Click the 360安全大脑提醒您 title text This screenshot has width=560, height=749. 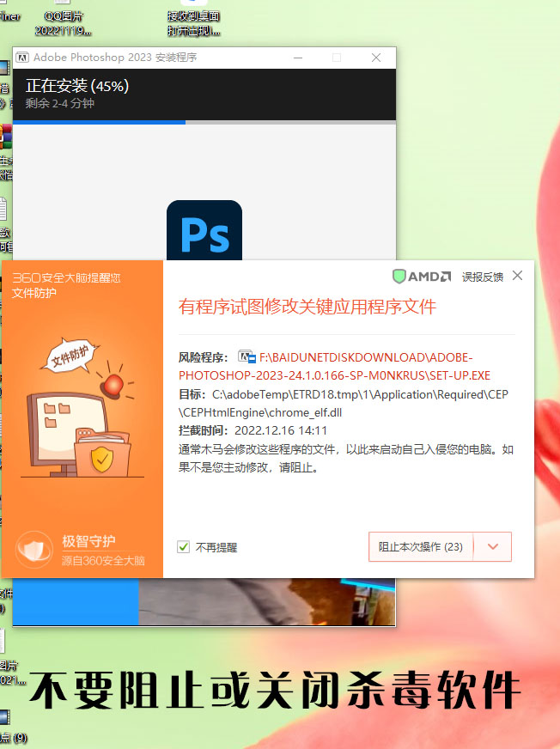tap(66, 277)
